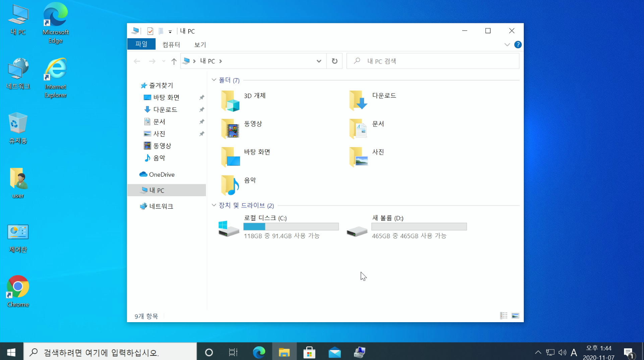Open 휴지통 recycle bin on desktop
644x360 pixels.
(x=18, y=128)
